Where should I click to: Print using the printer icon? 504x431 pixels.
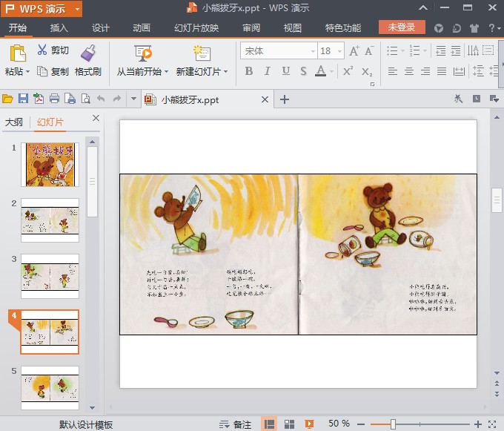tap(54, 99)
